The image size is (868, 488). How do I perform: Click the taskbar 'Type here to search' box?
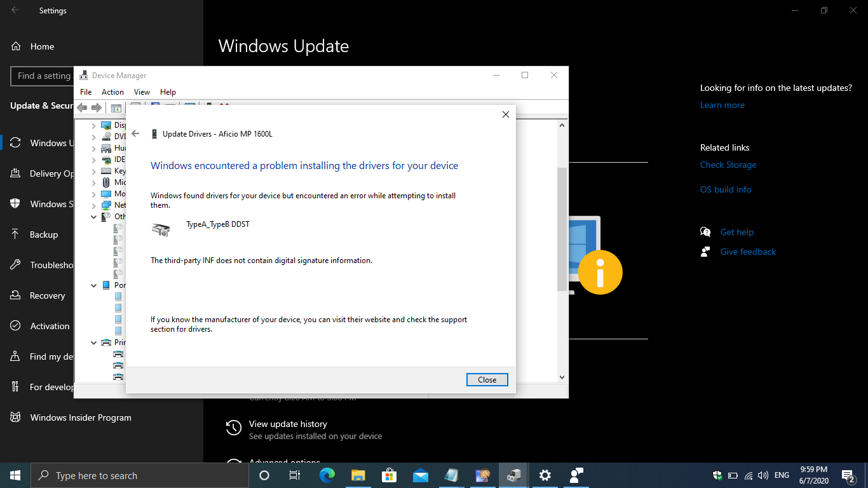click(x=140, y=475)
